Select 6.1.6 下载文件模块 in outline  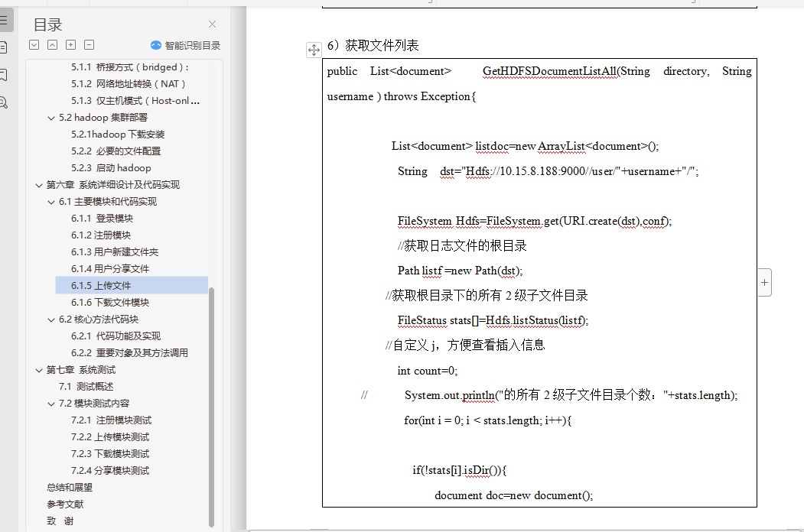(110, 303)
